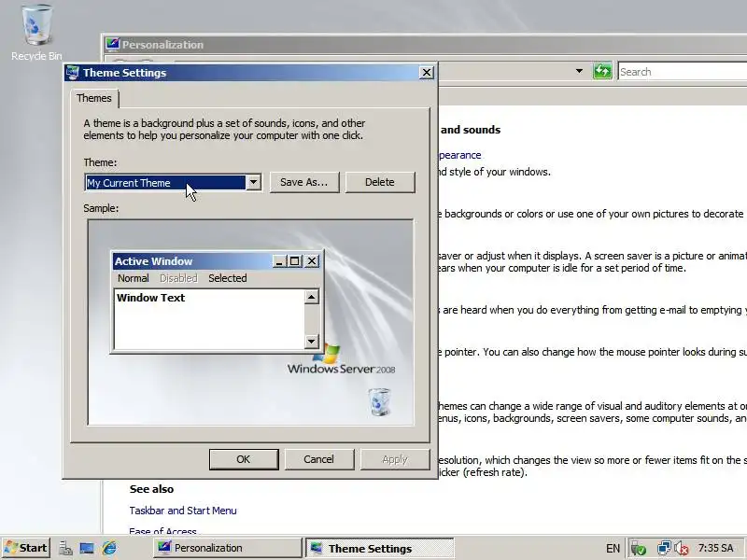Click Window Text in the sample preview
Screen dimensions: 747x560
(150, 298)
